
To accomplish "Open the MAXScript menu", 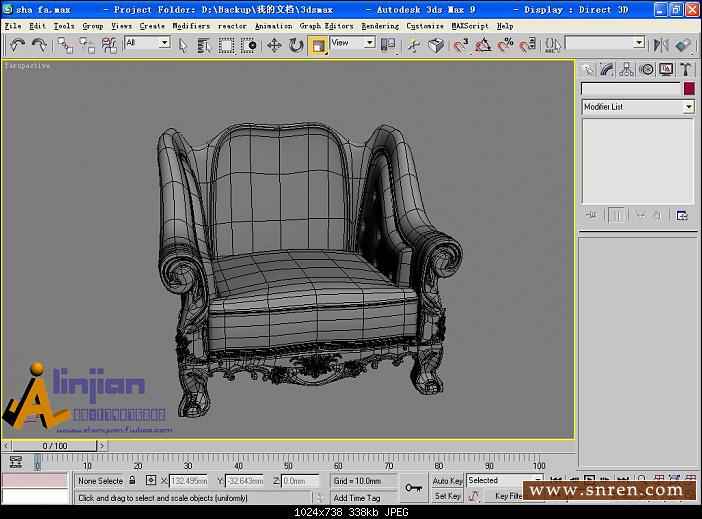I will (x=470, y=26).
